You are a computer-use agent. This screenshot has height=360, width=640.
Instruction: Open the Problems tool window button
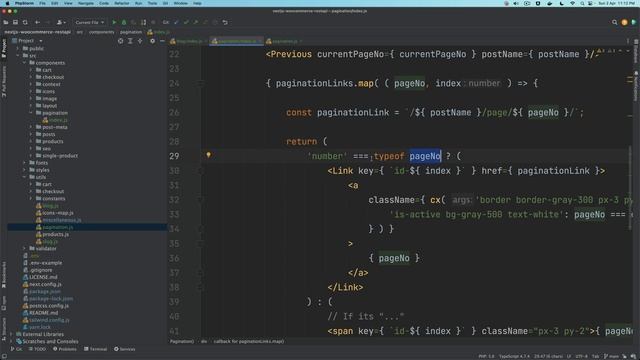[64, 349]
